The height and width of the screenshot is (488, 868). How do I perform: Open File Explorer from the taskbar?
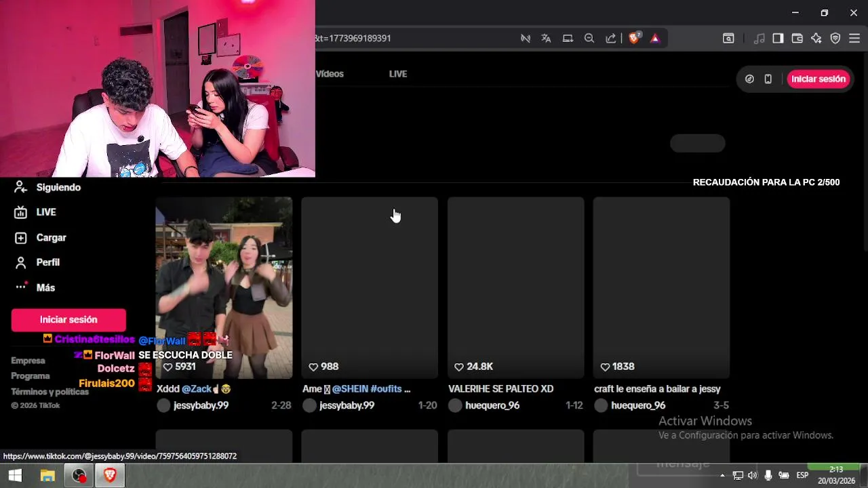[x=47, y=476]
